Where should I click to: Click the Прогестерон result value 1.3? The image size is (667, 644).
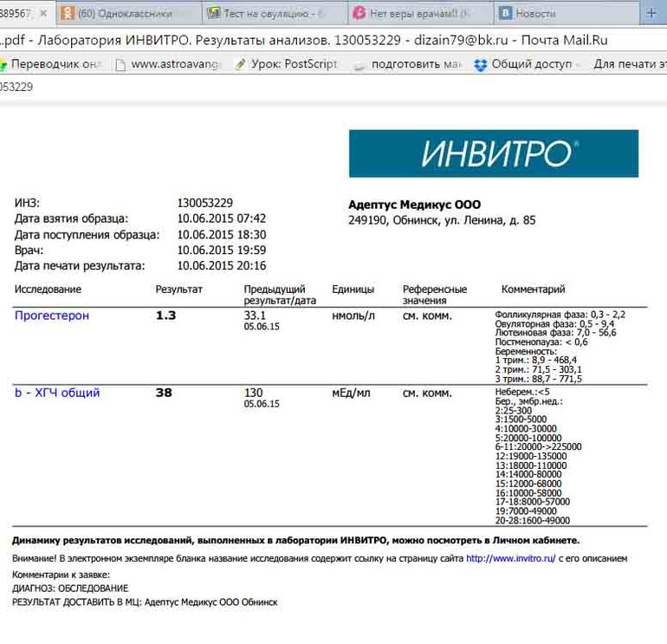point(166,315)
